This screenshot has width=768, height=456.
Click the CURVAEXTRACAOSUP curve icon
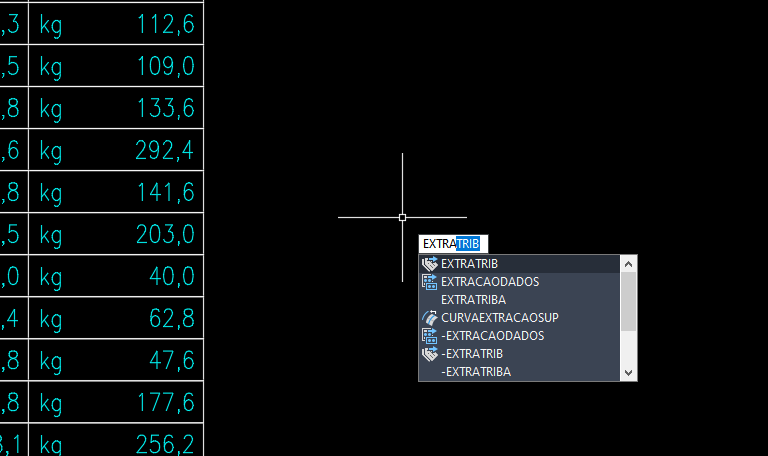tap(430, 318)
